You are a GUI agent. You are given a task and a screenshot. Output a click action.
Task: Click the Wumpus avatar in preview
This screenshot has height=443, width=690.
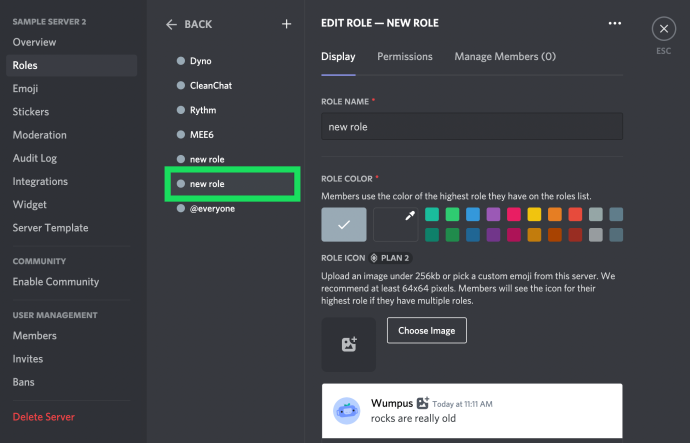coord(347,411)
